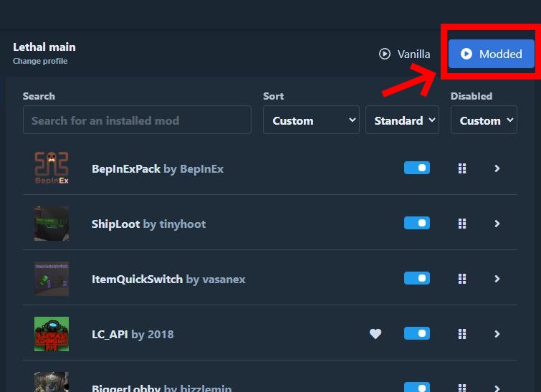Click the Lethal main profile name
Viewport: 541px width, 392px height.
tap(44, 47)
